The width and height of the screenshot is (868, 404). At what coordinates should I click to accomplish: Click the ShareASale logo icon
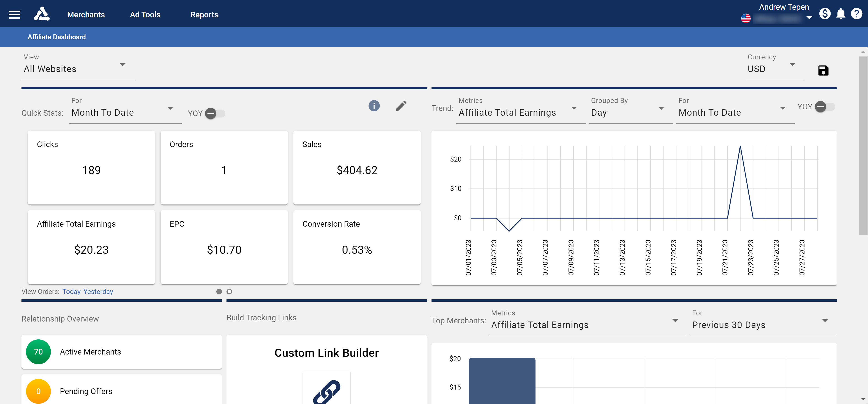tap(42, 14)
